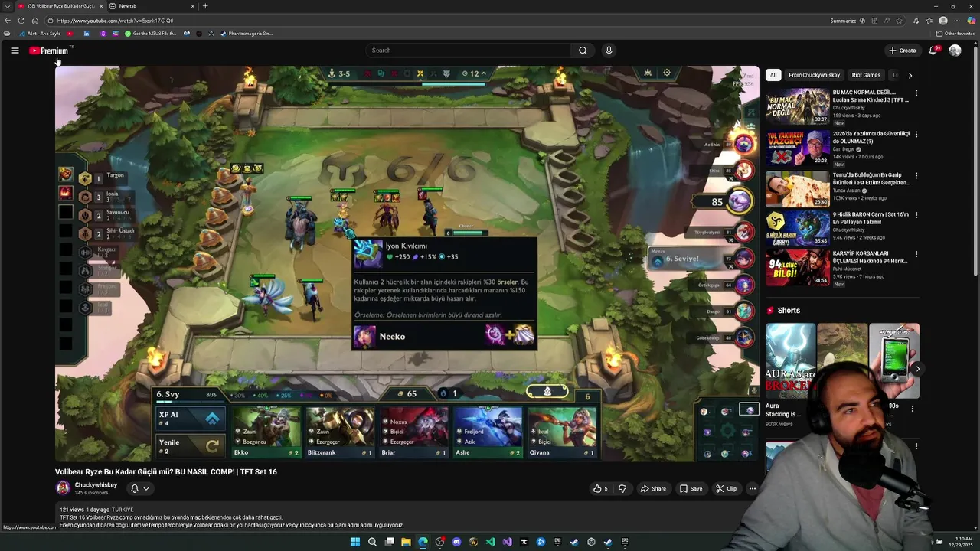The width and height of the screenshot is (980, 551).
Task: Save video to a playlist
Action: 691,488
